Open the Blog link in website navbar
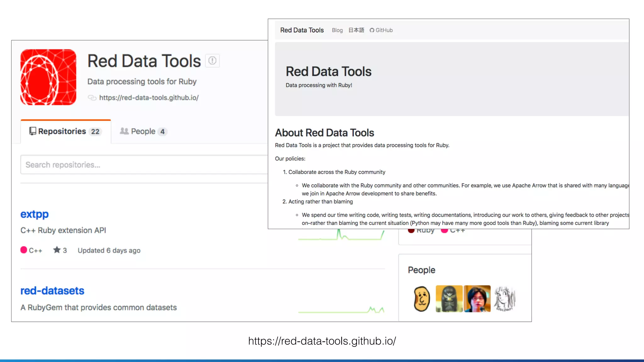The width and height of the screenshot is (644, 362). [337, 30]
